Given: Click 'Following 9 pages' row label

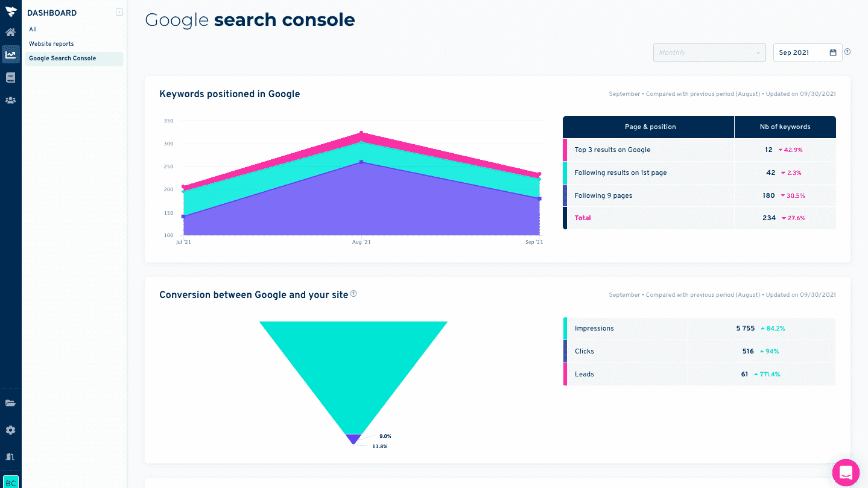Looking at the screenshot, I should (x=603, y=195).
